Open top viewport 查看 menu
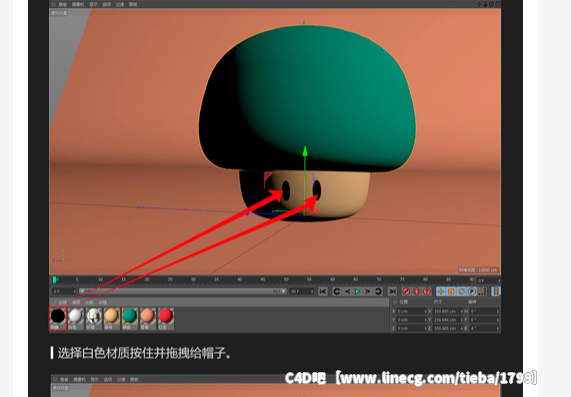This screenshot has width=571, height=397. pos(63,4)
